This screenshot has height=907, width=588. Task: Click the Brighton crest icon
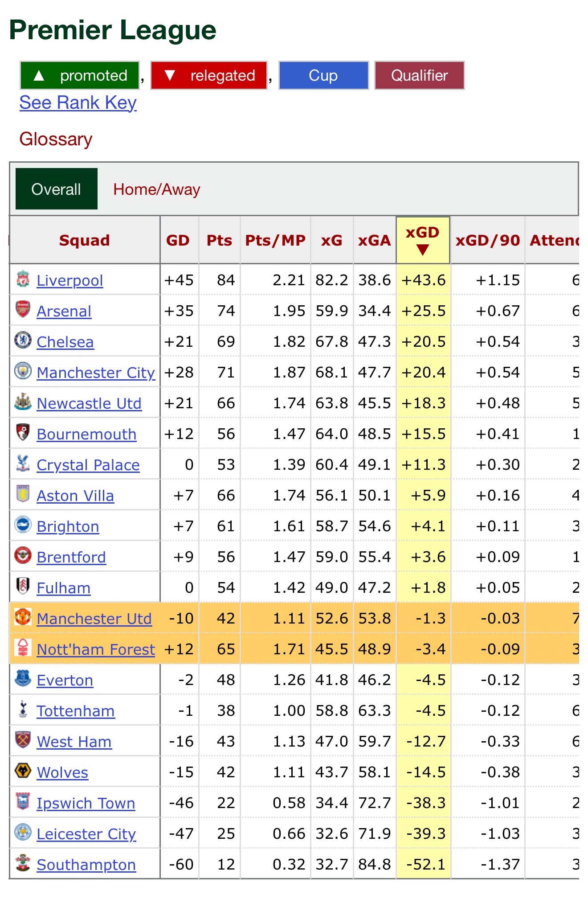(x=23, y=525)
